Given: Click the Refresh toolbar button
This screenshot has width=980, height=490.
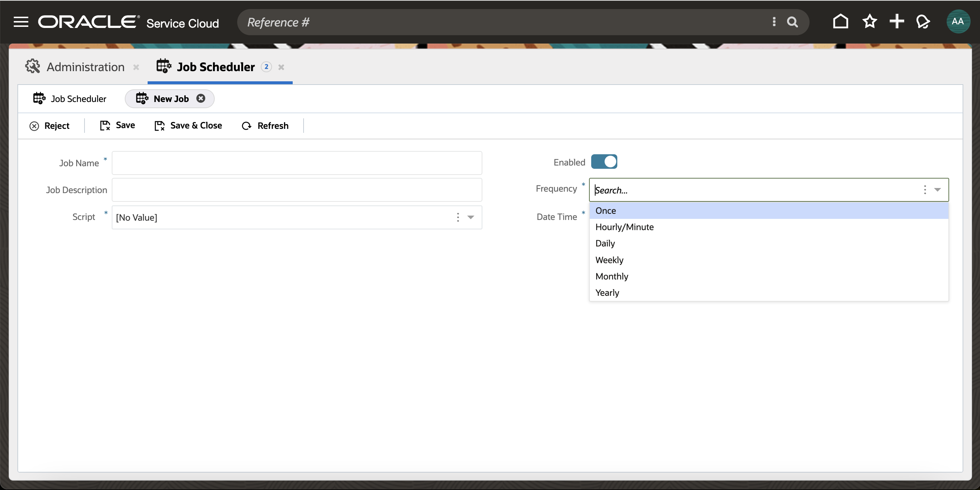Looking at the screenshot, I should tap(265, 126).
